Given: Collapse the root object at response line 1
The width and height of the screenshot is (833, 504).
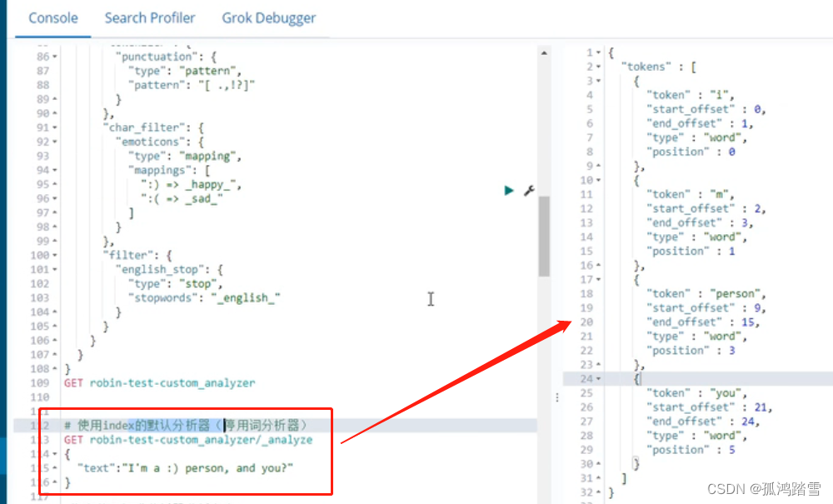Looking at the screenshot, I should coord(598,52).
